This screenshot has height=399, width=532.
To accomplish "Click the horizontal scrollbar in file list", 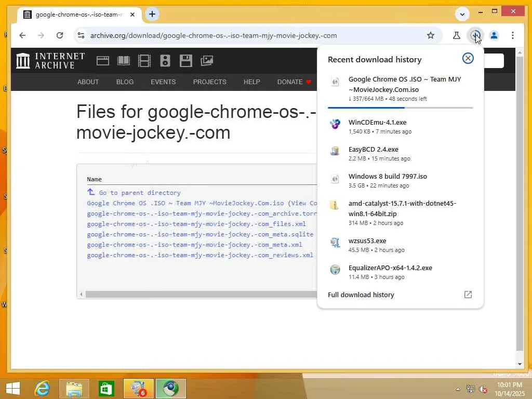I will (201, 294).
